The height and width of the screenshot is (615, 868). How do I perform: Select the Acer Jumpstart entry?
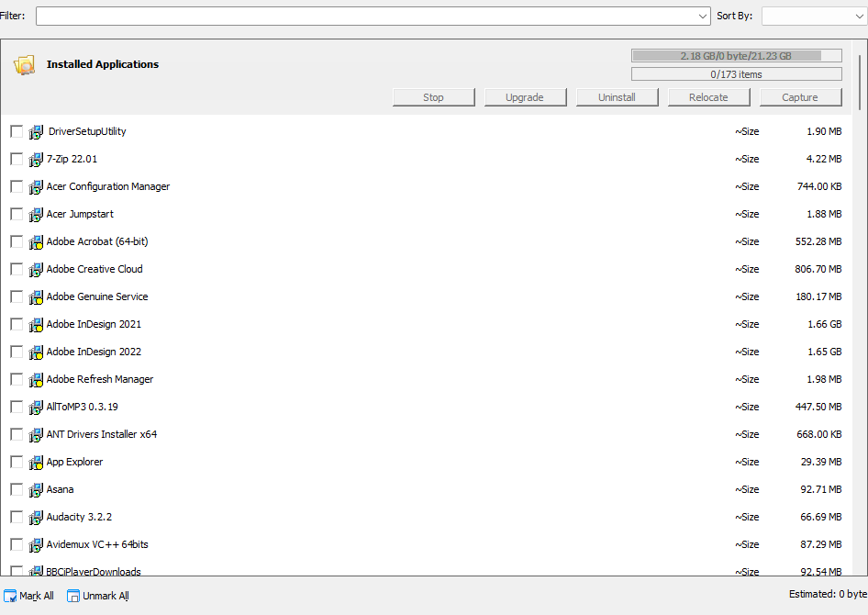[80, 213]
